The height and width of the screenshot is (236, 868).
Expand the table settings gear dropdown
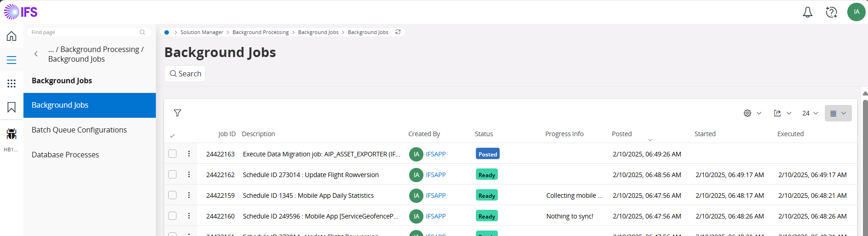pyautogui.click(x=752, y=113)
